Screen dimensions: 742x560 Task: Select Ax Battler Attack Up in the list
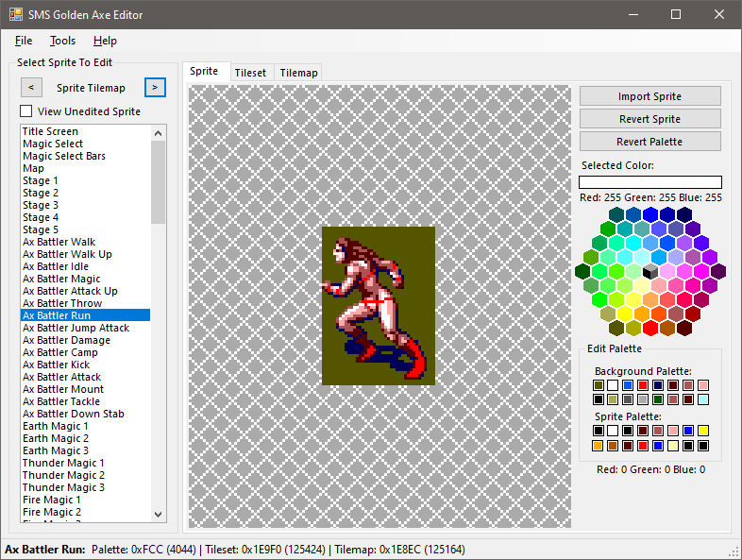pos(86,291)
